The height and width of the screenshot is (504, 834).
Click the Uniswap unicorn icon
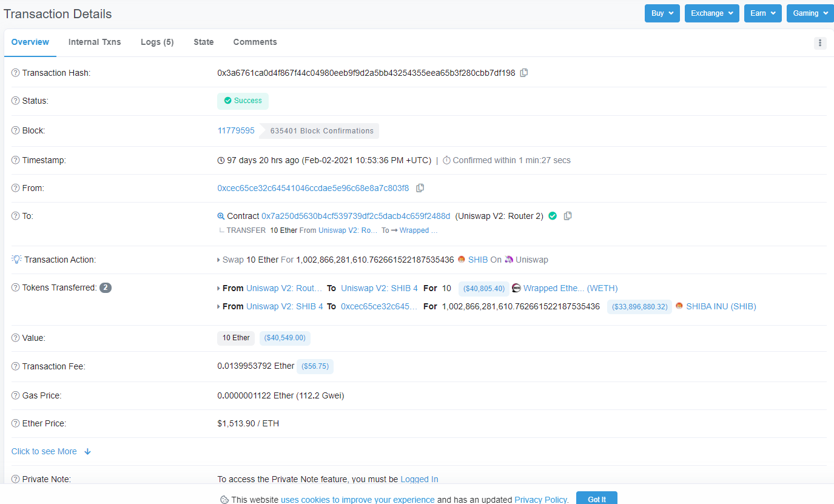tap(509, 260)
